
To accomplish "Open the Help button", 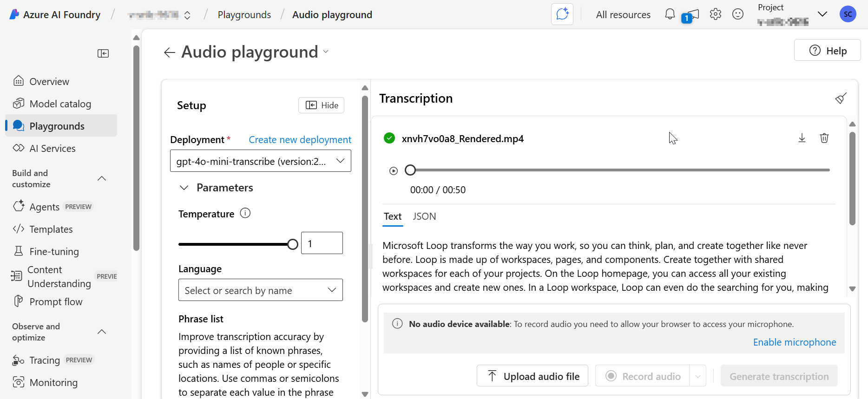I will (x=827, y=50).
